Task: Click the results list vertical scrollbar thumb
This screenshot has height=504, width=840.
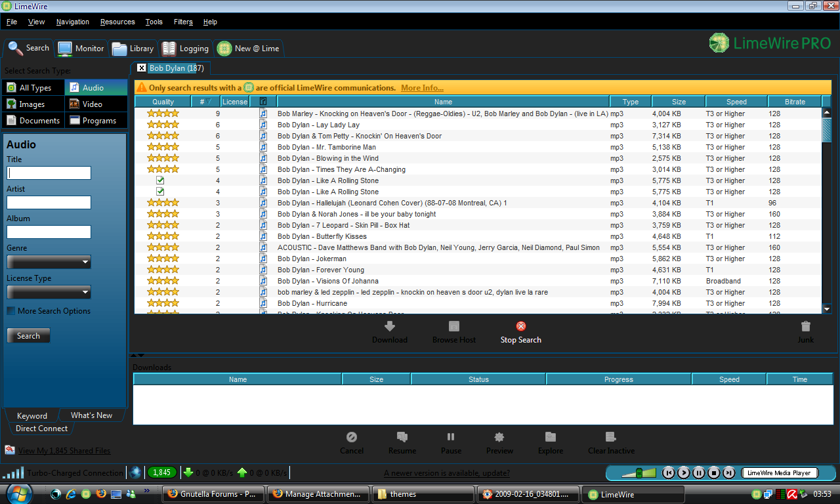Action: [826, 130]
